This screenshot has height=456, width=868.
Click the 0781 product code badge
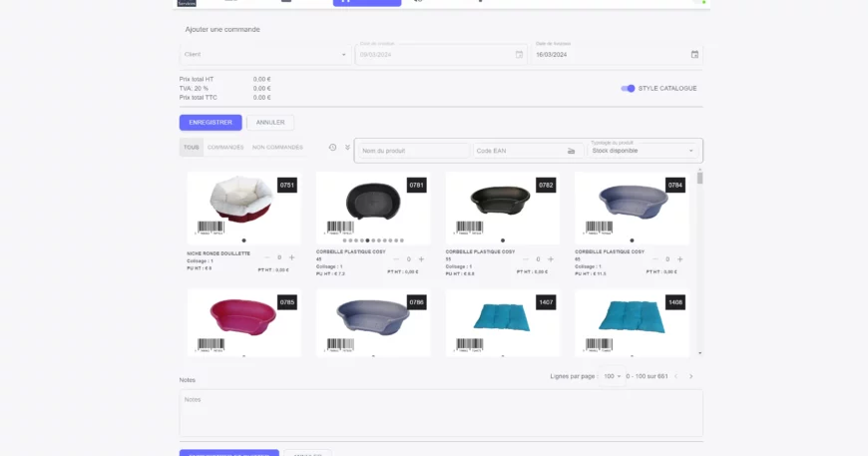(x=416, y=185)
